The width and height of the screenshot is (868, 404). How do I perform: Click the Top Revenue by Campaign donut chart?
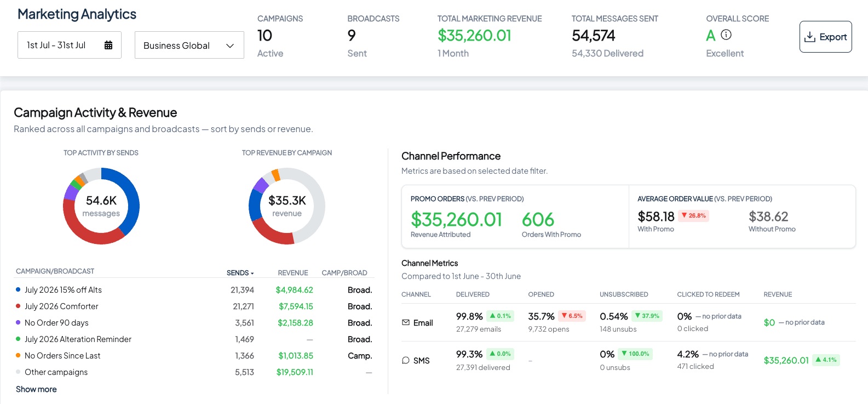287,206
